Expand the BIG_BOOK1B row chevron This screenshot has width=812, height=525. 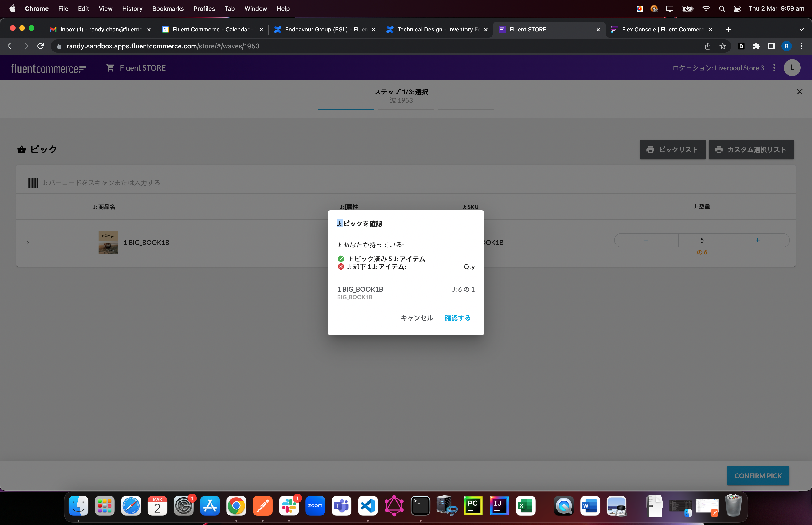[x=27, y=242]
